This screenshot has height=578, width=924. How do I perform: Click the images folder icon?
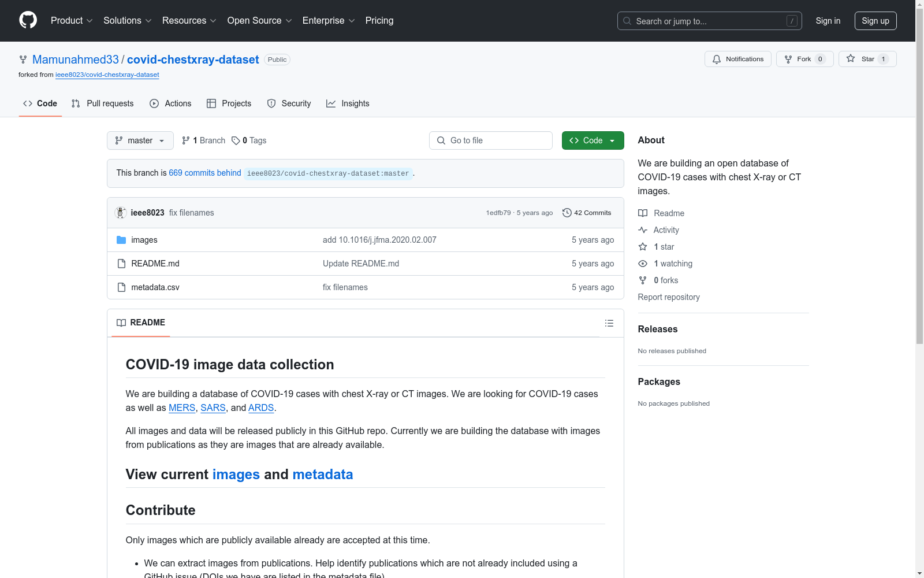tap(121, 240)
